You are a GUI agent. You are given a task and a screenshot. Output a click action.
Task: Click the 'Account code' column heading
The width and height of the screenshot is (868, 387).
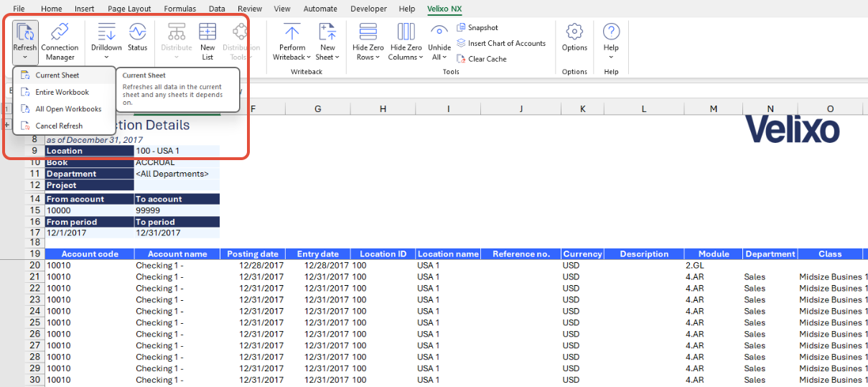click(89, 253)
